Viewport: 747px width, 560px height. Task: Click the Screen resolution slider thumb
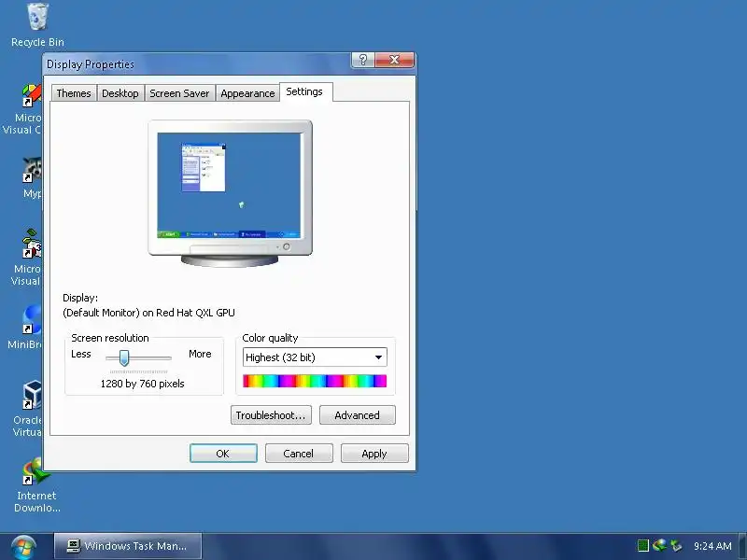(124, 357)
